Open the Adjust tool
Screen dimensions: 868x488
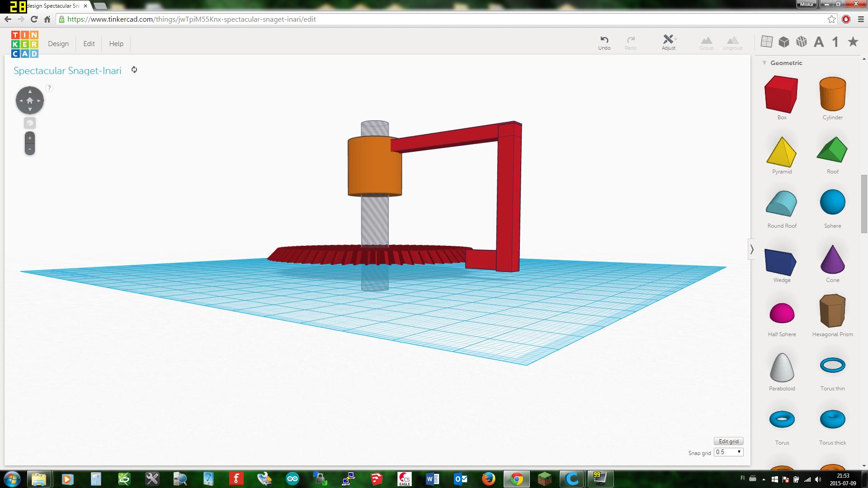click(668, 40)
